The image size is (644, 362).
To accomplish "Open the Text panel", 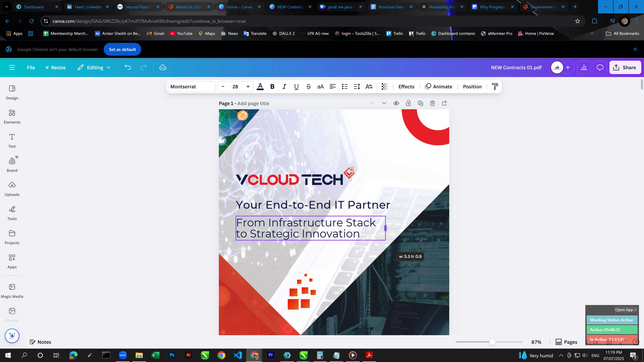I will coord(12,141).
